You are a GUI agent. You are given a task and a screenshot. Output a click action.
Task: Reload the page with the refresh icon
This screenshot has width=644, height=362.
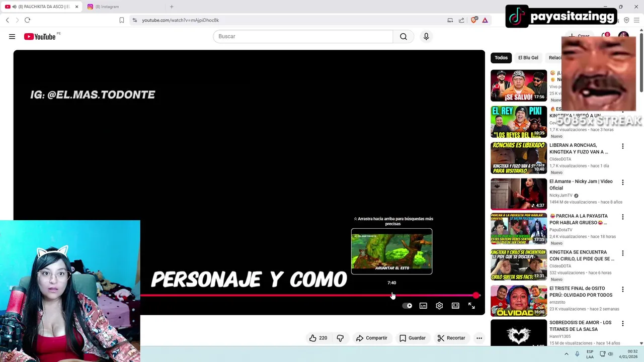27,20
